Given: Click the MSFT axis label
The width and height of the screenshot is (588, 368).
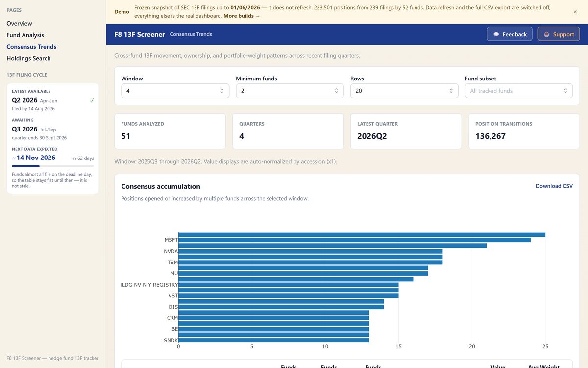Looking at the screenshot, I should tap(171, 240).
